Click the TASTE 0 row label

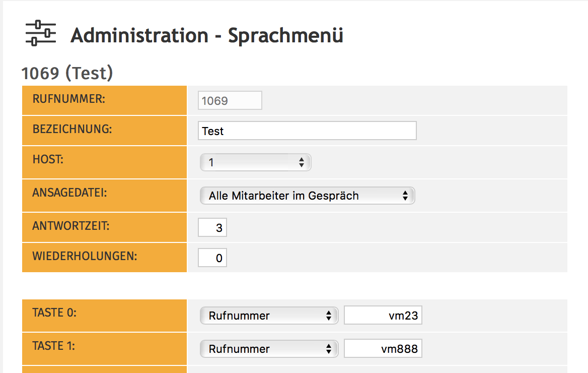pyautogui.click(x=54, y=313)
